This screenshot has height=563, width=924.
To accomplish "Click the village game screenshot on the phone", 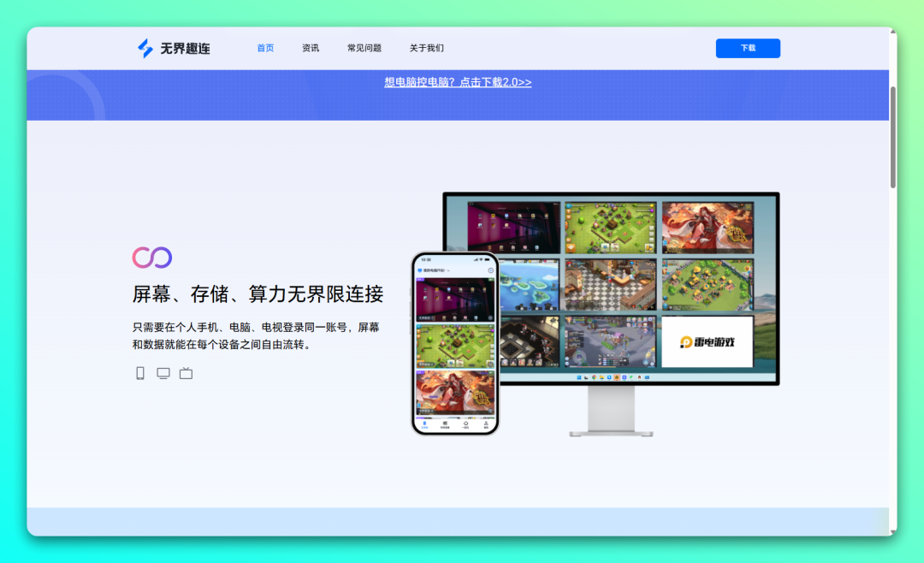I will pos(455,345).
